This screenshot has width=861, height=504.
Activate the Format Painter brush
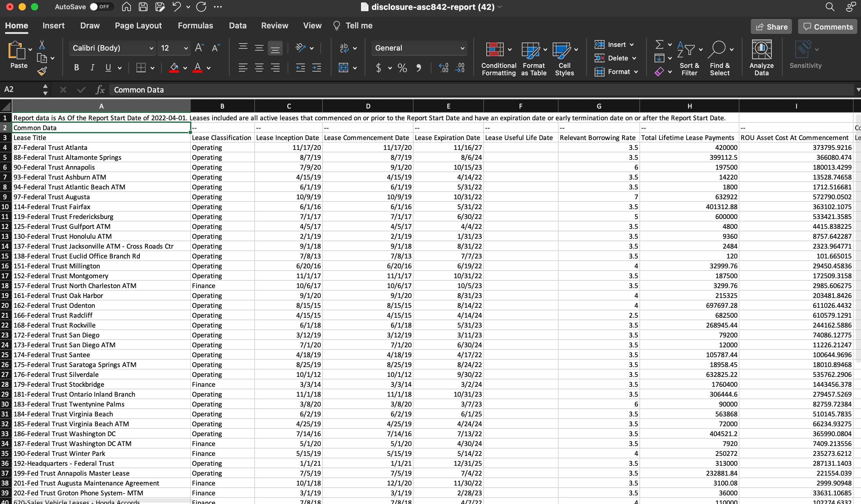pos(42,71)
